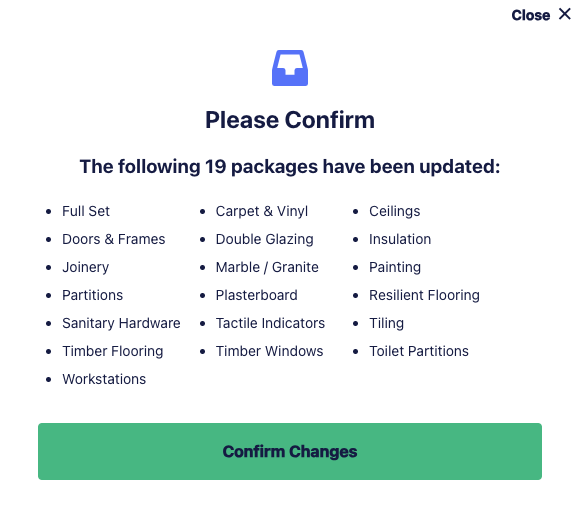The height and width of the screenshot is (511, 579).
Task: Click the Workstations list entry
Action: (x=104, y=379)
